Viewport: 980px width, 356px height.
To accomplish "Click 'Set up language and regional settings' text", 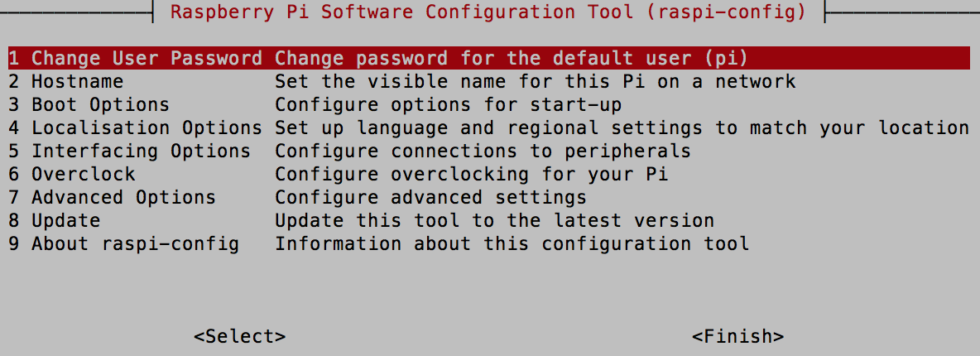I will pyautogui.click(x=488, y=127).
